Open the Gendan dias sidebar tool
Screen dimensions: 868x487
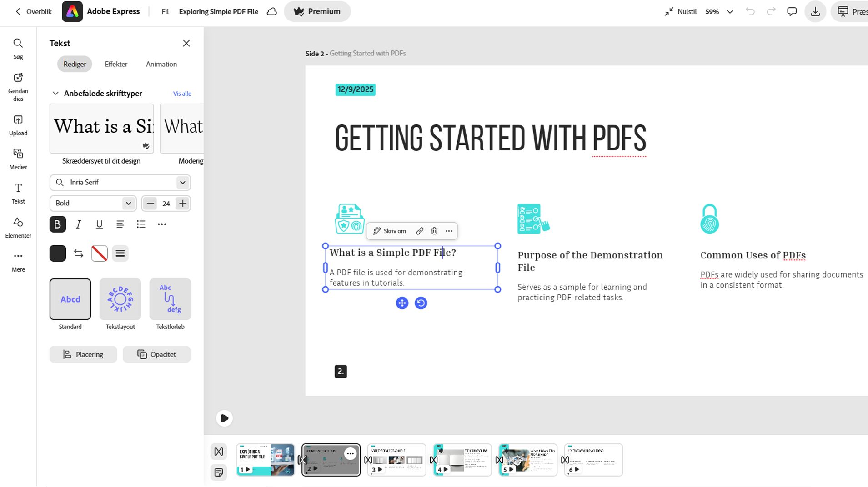[x=18, y=87]
